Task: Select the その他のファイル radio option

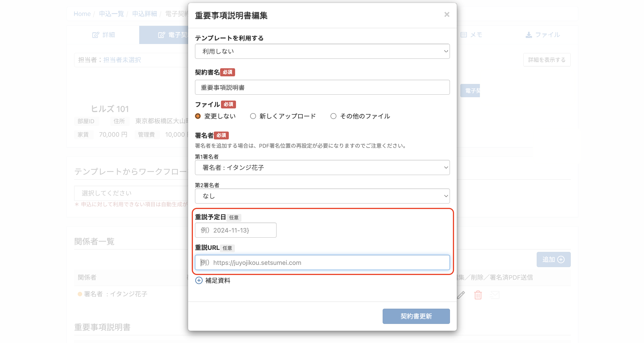Action: (x=333, y=116)
